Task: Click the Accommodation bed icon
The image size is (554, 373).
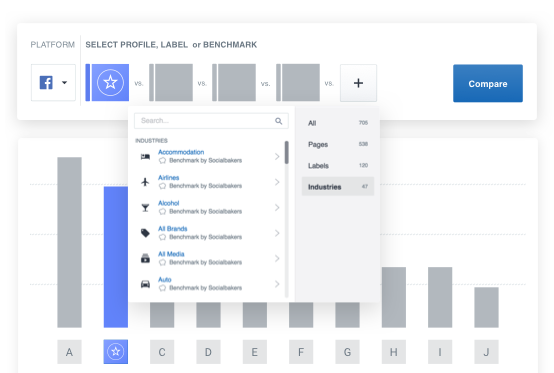Action: (145, 156)
